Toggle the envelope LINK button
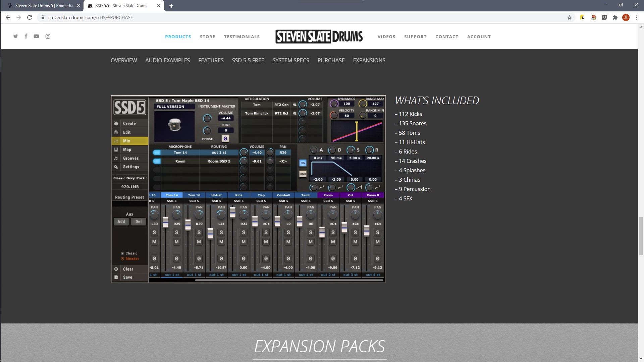This screenshot has height=362, width=644. [x=303, y=174]
